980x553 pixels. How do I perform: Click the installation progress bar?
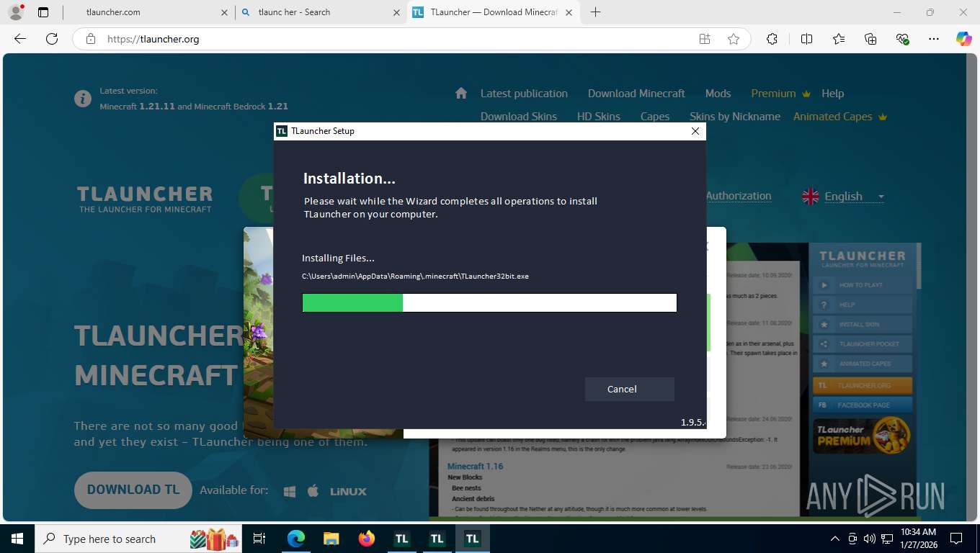click(x=489, y=302)
